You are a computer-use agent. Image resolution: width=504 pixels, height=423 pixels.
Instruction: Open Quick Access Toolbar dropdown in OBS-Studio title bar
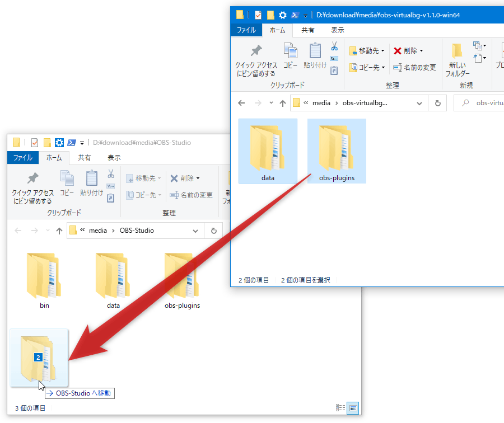click(x=82, y=143)
